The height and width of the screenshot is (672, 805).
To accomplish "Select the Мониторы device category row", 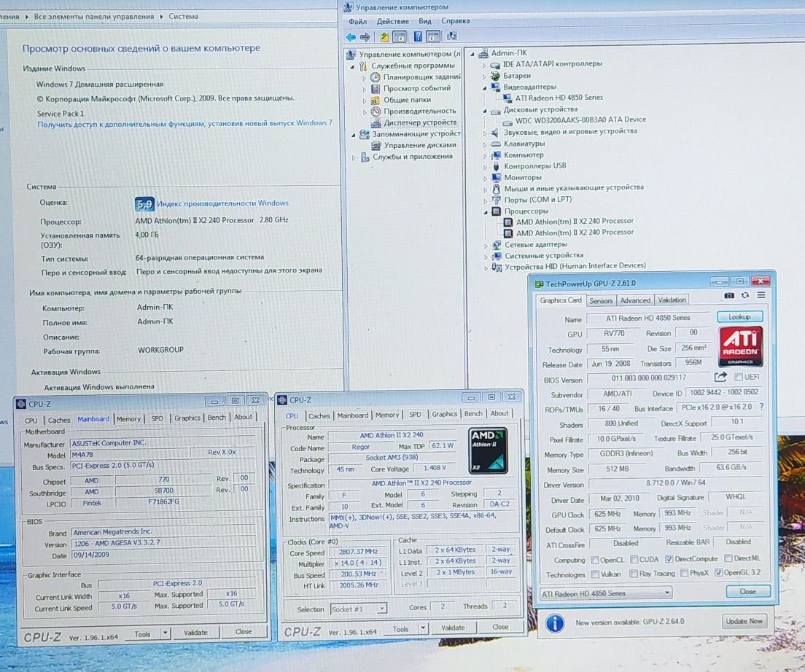I will 523,178.
